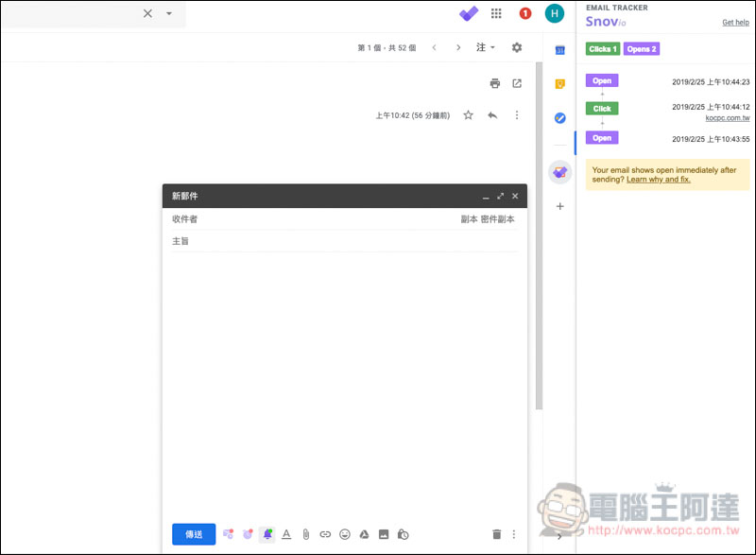Click the Click event badge
756x555 pixels.
[x=602, y=109]
